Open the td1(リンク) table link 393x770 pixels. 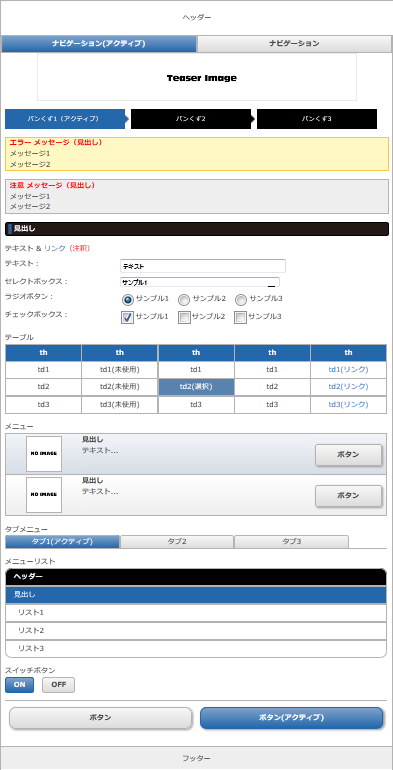pyautogui.click(x=348, y=369)
